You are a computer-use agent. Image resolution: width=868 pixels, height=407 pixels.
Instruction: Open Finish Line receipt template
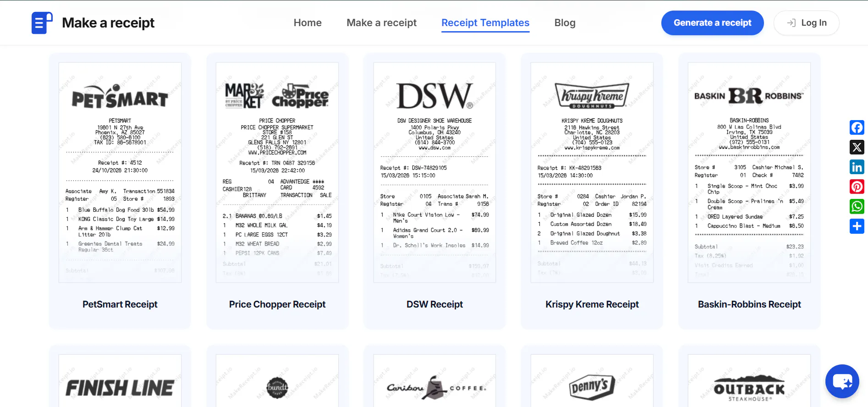tap(120, 380)
